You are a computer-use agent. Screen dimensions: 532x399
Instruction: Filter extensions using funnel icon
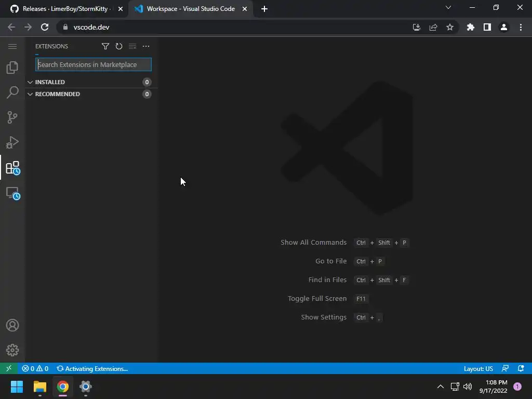(105, 46)
